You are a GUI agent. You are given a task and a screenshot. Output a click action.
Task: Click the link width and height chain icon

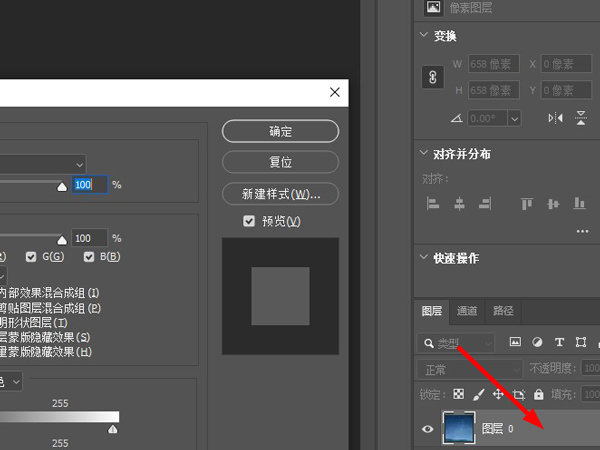[x=433, y=77]
